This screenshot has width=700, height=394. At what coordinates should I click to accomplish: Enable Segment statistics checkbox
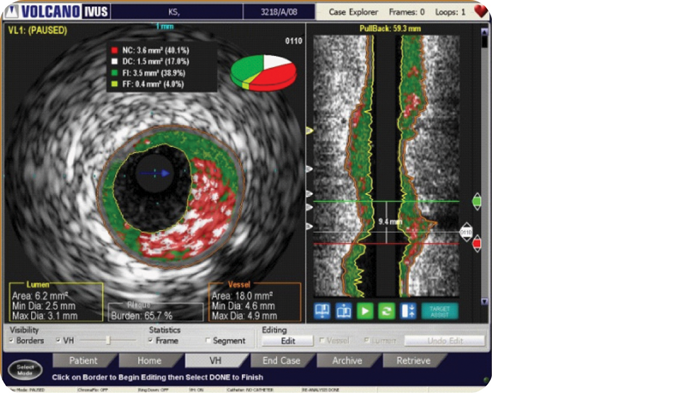coord(208,340)
